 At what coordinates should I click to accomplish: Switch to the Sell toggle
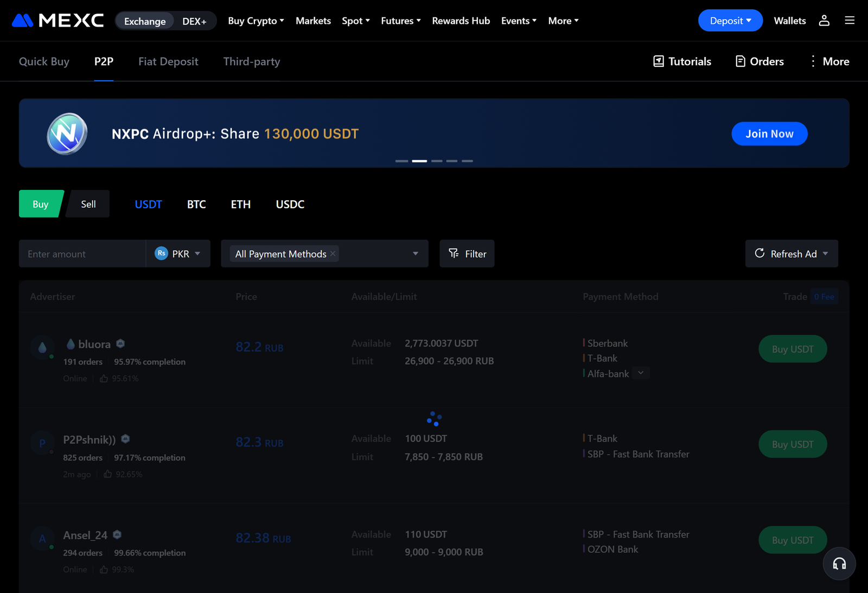coord(88,204)
